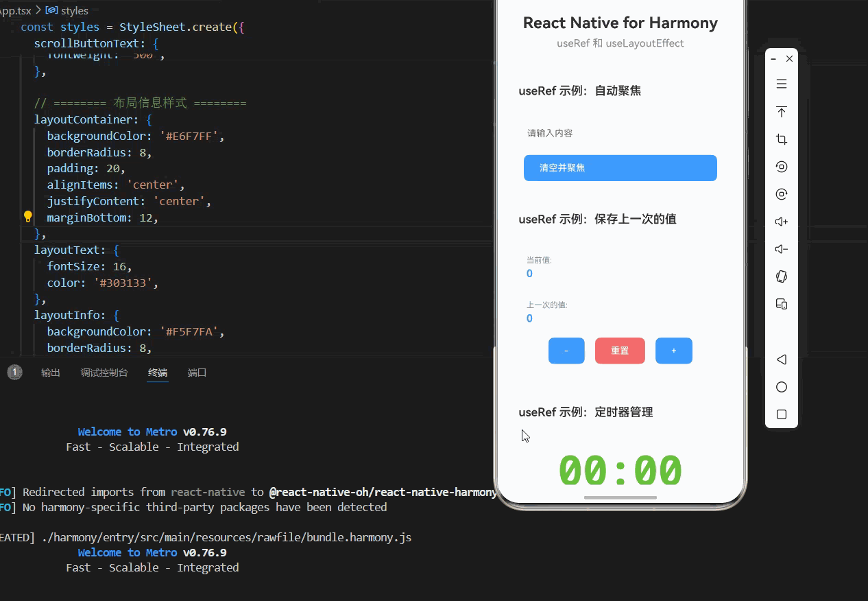
Task: Click the bundle.harmony.js path in terminal
Action: pyautogui.click(x=227, y=537)
